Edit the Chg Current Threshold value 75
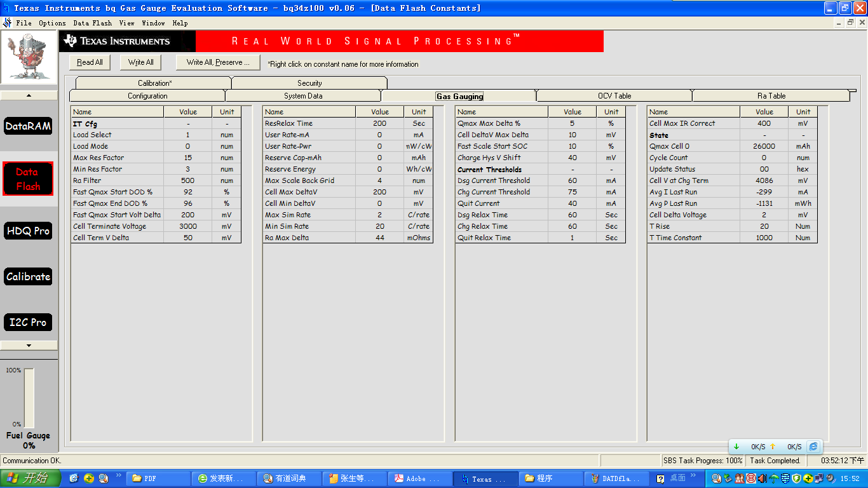Viewport: 868px width, 488px height. click(573, 192)
